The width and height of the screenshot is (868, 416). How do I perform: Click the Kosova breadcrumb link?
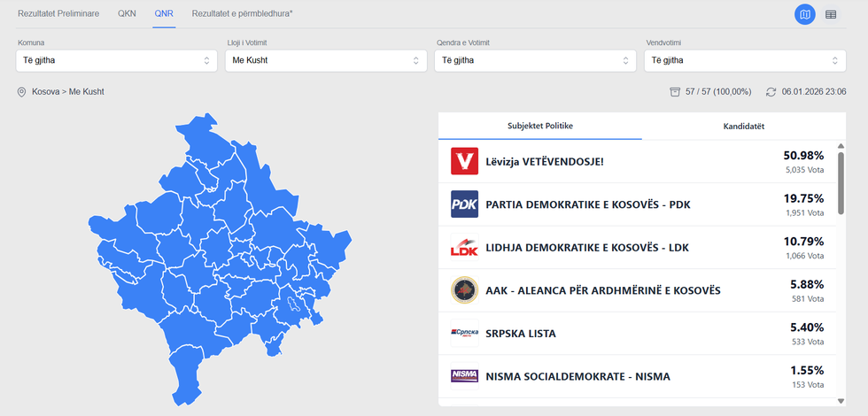(46, 92)
